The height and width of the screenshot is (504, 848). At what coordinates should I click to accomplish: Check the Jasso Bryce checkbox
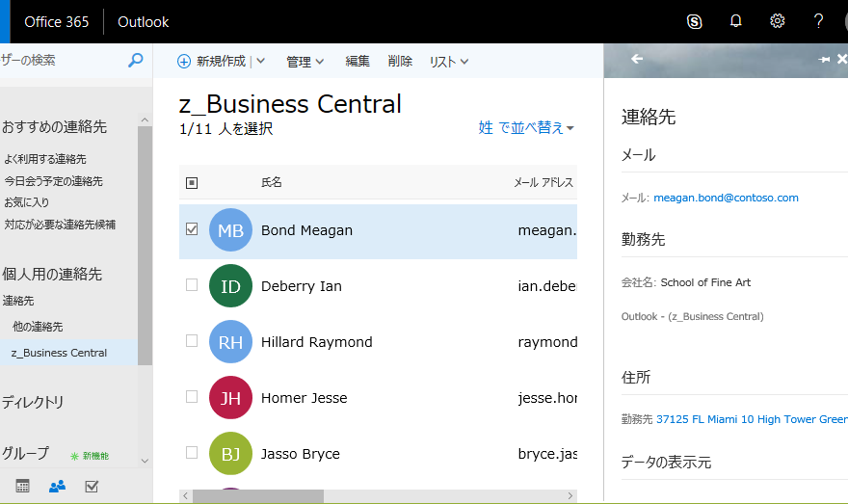tap(192, 452)
